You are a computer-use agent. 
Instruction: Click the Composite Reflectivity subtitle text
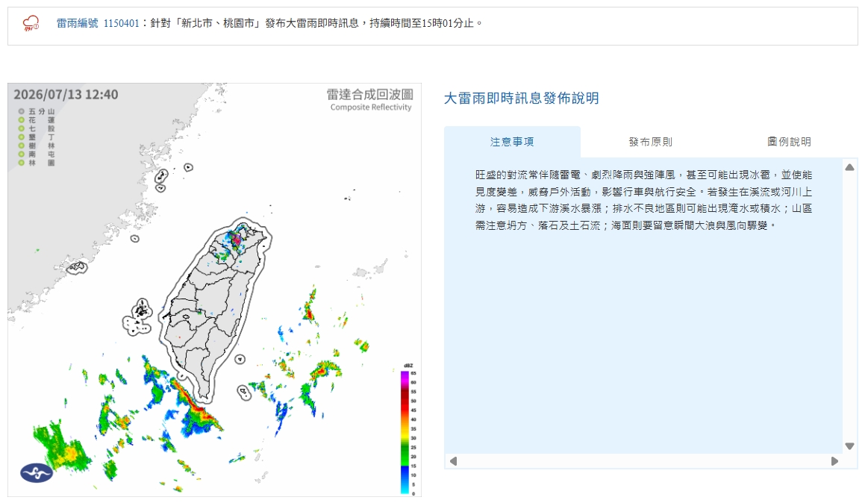371,107
